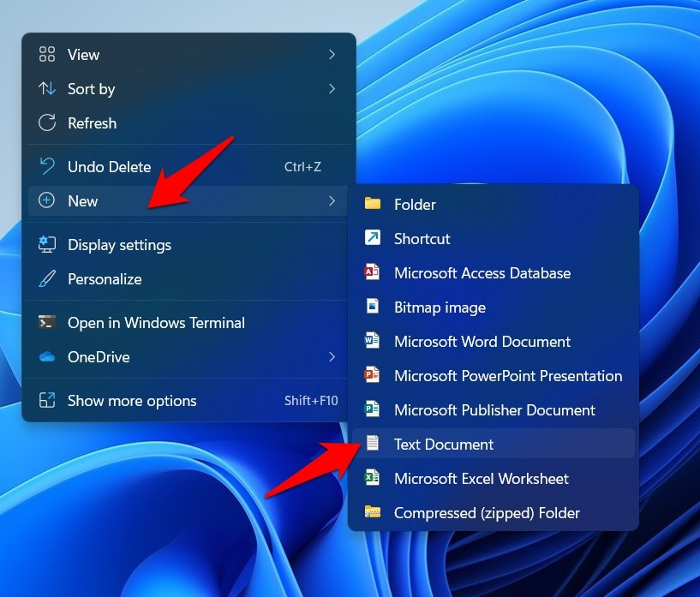Select Microsoft PowerPoint Presentation
Image resolution: width=700 pixels, height=597 pixels.
[x=494, y=375]
